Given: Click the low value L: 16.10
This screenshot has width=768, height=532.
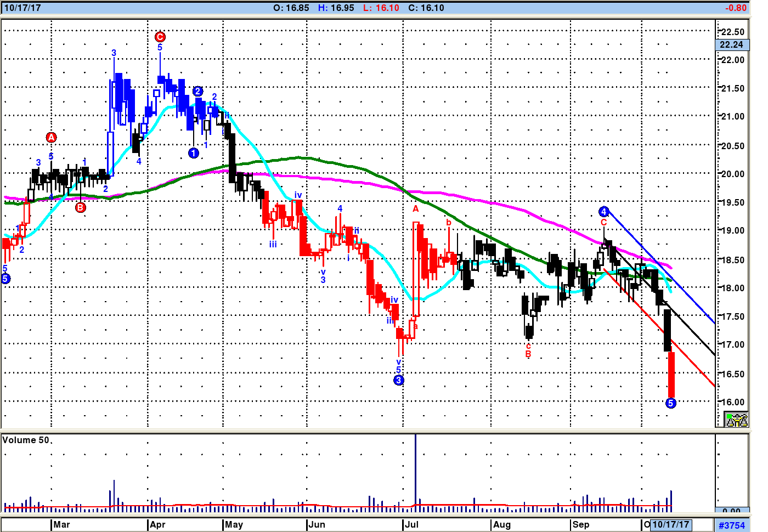Looking at the screenshot, I should pos(381,8).
